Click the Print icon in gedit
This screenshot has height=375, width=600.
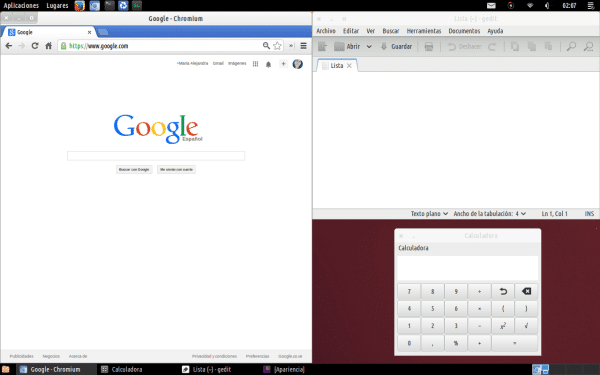point(429,47)
